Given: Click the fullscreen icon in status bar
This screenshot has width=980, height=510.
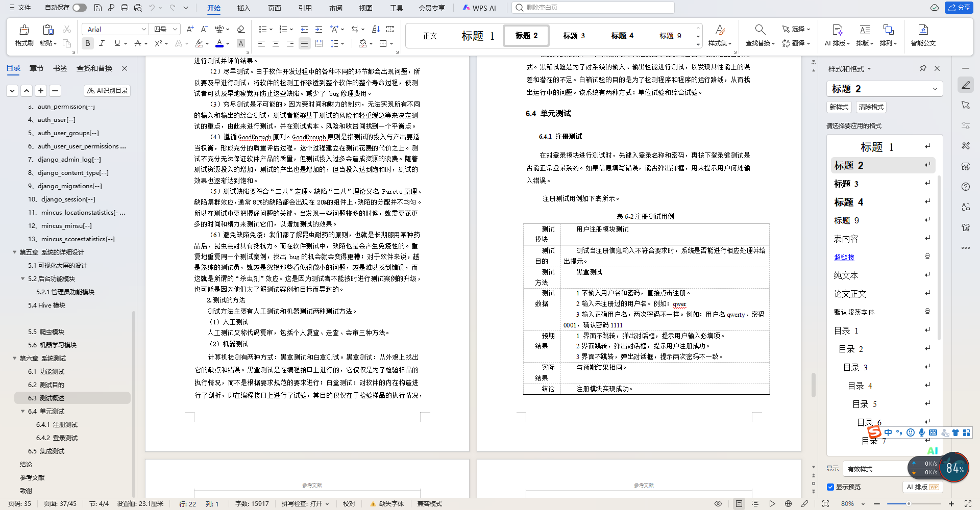Looking at the screenshot, I should click(x=968, y=504).
